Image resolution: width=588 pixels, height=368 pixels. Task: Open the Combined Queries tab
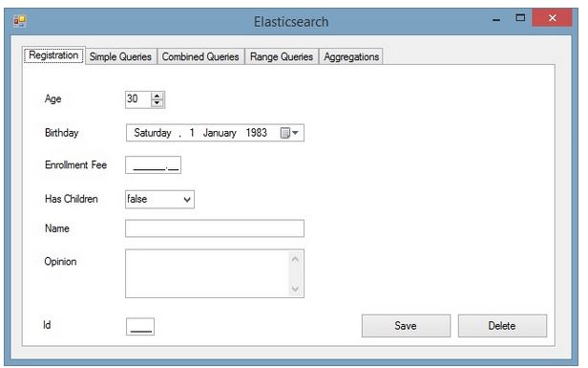click(x=200, y=56)
